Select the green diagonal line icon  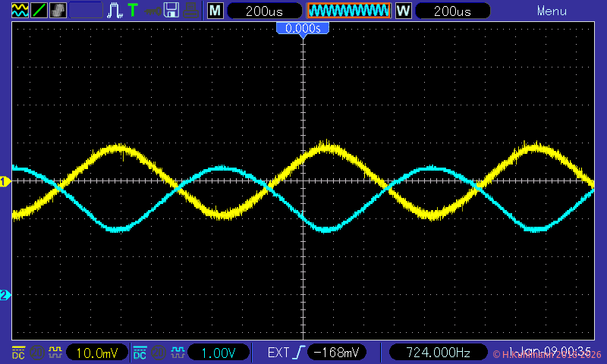[37, 11]
